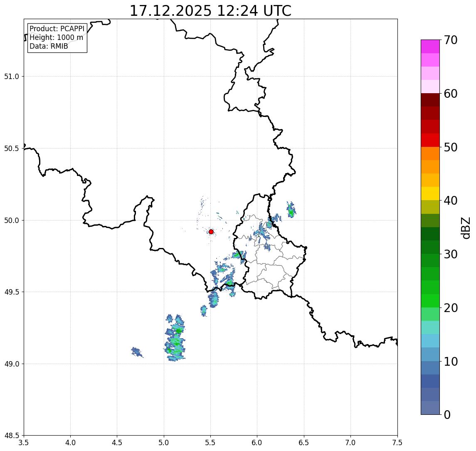
Task: Click the longitude tick label "7.5"
Action: (x=397, y=443)
